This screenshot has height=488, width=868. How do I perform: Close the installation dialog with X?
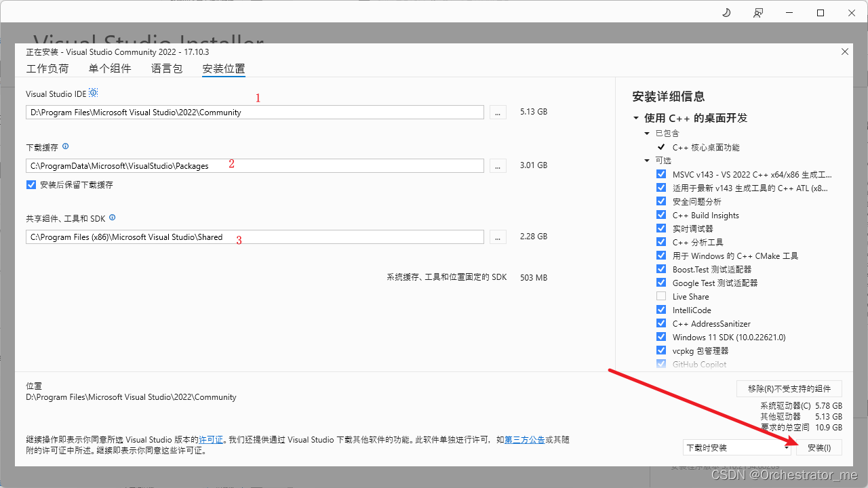[x=845, y=52]
